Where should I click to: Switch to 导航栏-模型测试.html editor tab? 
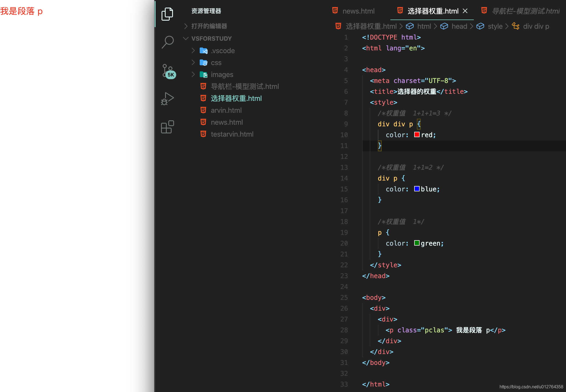520,11
